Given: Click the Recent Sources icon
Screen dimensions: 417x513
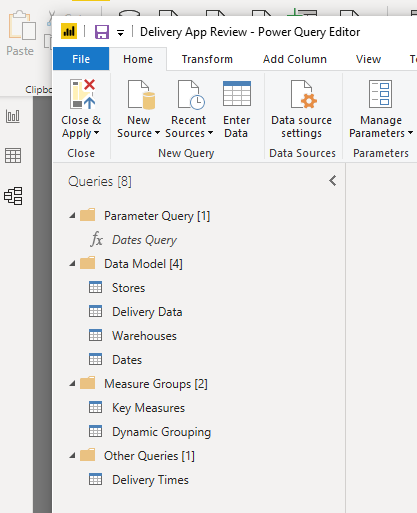Looking at the screenshot, I should click(x=191, y=95).
